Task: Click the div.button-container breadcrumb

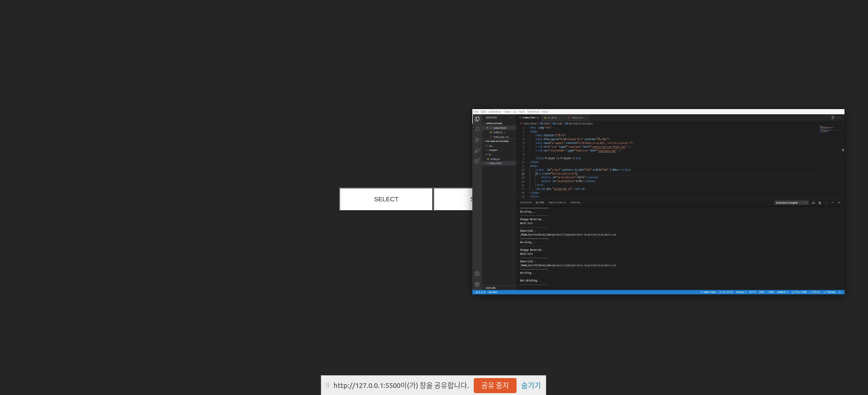Action: coord(580,124)
